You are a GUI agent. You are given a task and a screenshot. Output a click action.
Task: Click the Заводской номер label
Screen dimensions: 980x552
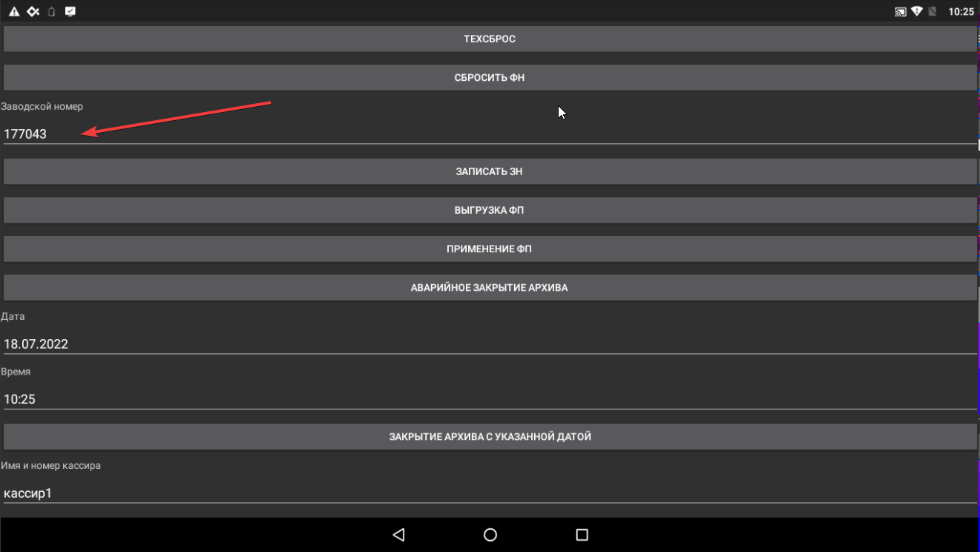click(x=42, y=107)
